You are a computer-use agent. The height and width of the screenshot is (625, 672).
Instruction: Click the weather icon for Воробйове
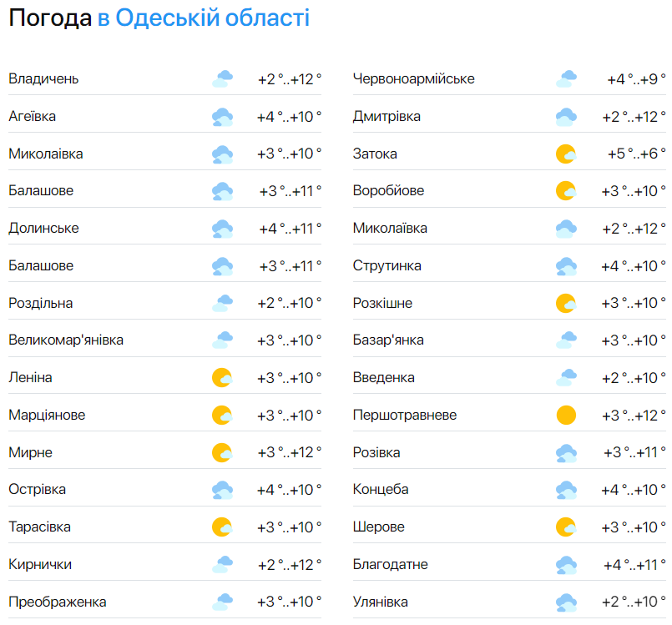tap(566, 191)
